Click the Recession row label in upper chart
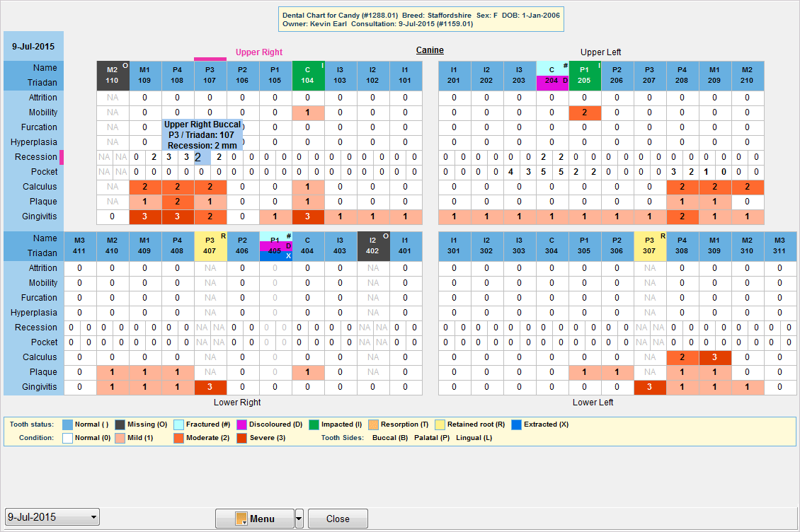Image resolution: width=800 pixels, height=532 pixels. click(x=35, y=157)
